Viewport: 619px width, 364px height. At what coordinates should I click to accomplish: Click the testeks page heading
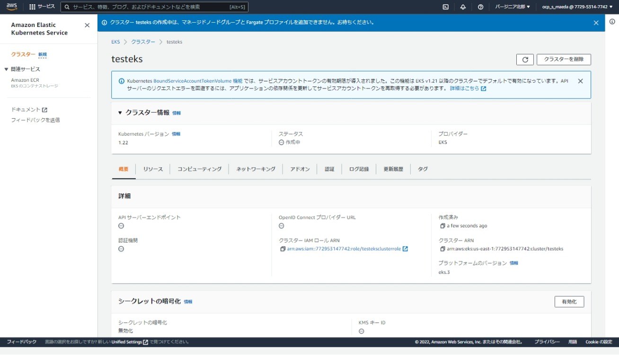coord(127,59)
